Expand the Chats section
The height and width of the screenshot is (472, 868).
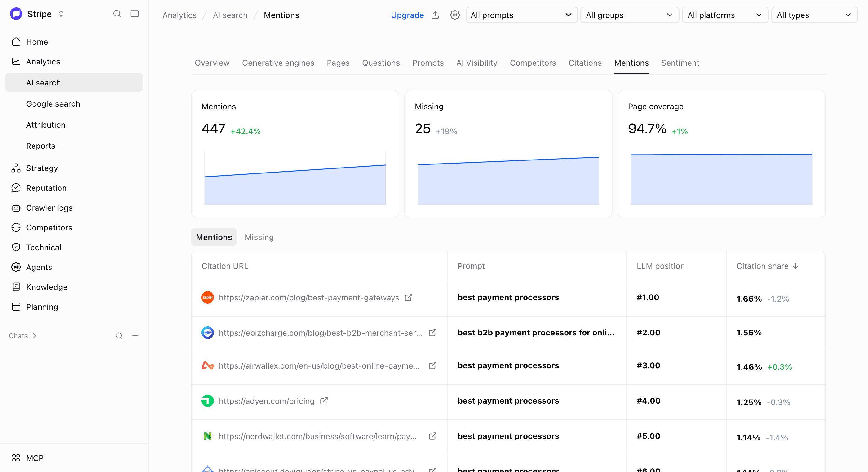click(23, 336)
